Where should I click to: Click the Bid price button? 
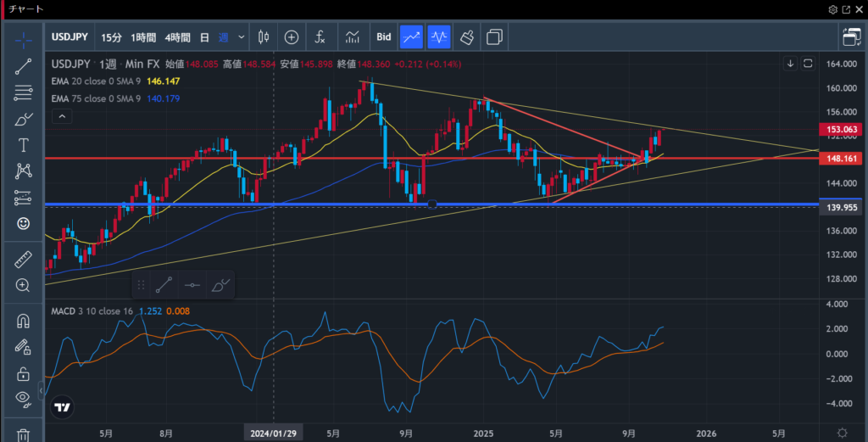click(384, 37)
